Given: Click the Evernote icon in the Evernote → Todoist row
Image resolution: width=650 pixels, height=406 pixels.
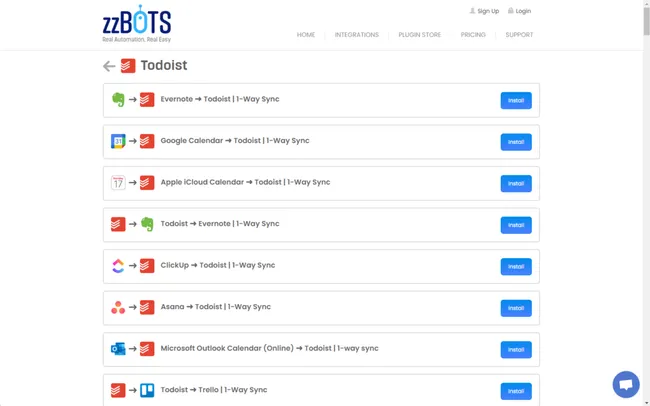Looking at the screenshot, I should 118,100.
